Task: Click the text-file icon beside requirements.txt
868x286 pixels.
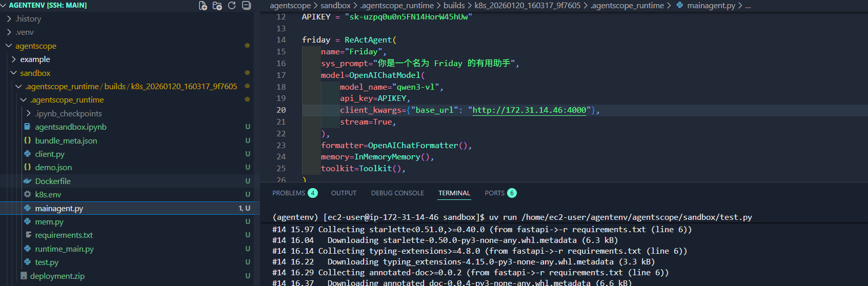Action: [x=28, y=235]
